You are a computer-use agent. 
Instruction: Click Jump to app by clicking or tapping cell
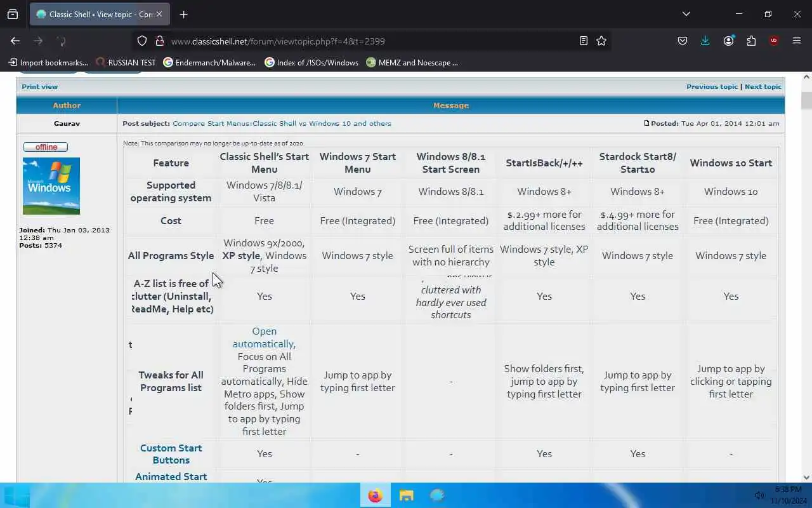tap(731, 382)
